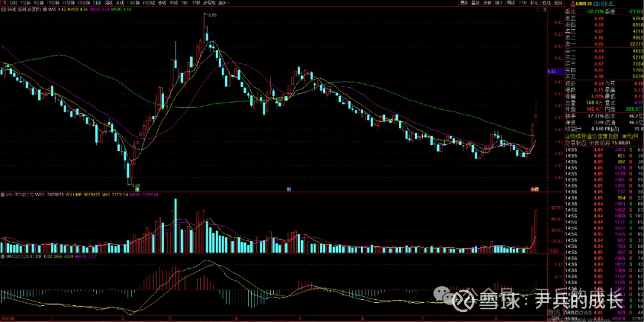This screenshot has height=322, width=644.
Task: Click the 画线 drawing tool button
Action: click(511, 3)
